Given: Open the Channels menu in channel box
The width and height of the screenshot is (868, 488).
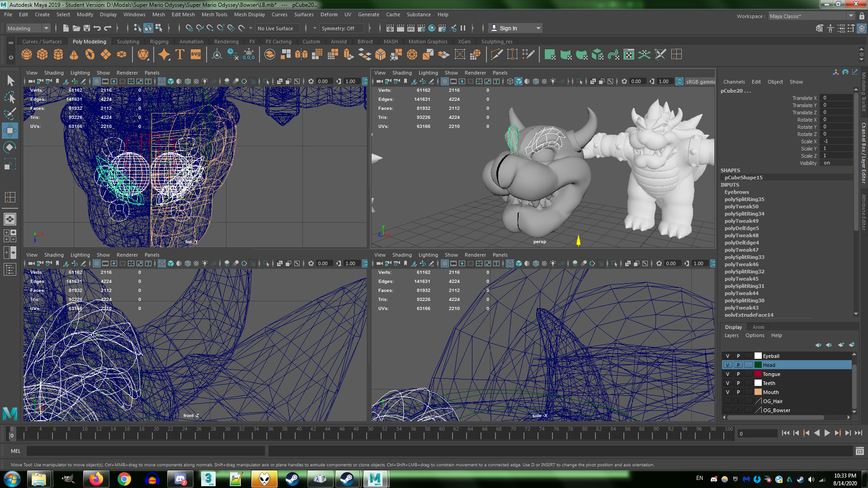Looking at the screenshot, I should (734, 82).
